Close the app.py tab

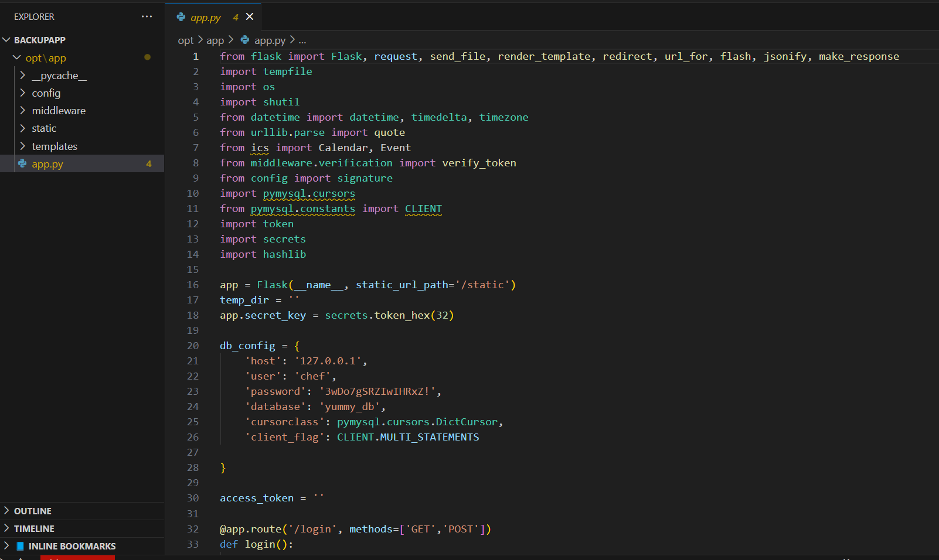(x=250, y=16)
